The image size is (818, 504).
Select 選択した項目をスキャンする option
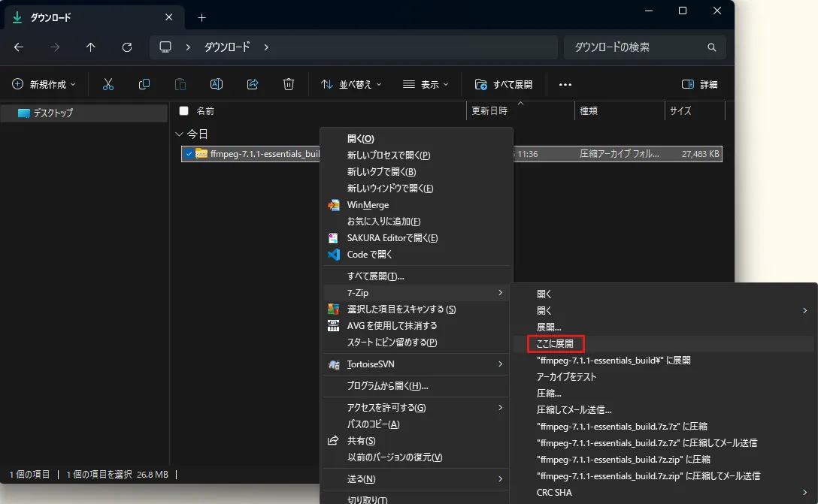pyautogui.click(x=417, y=309)
